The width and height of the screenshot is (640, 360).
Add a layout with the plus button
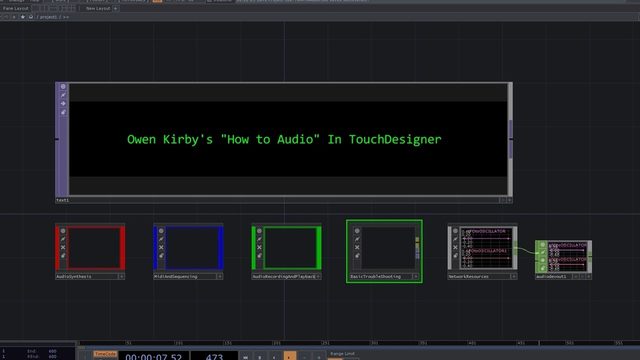116,9
